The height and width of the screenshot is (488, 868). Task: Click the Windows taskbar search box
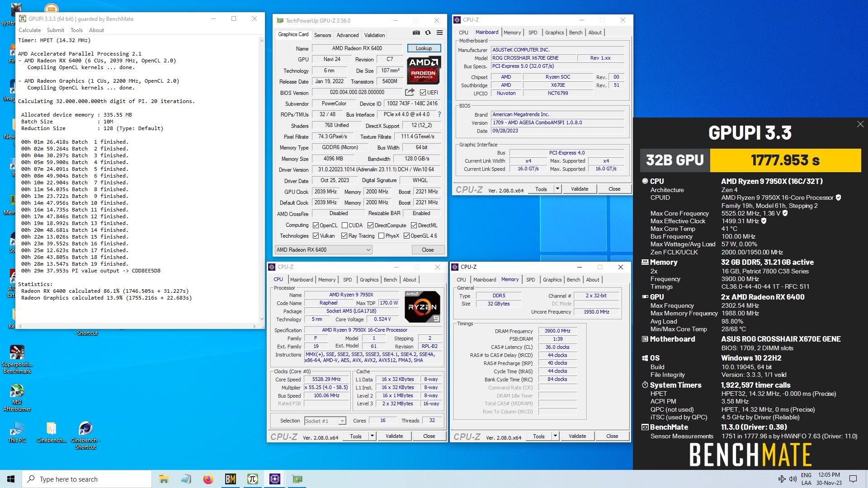pos(87,479)
